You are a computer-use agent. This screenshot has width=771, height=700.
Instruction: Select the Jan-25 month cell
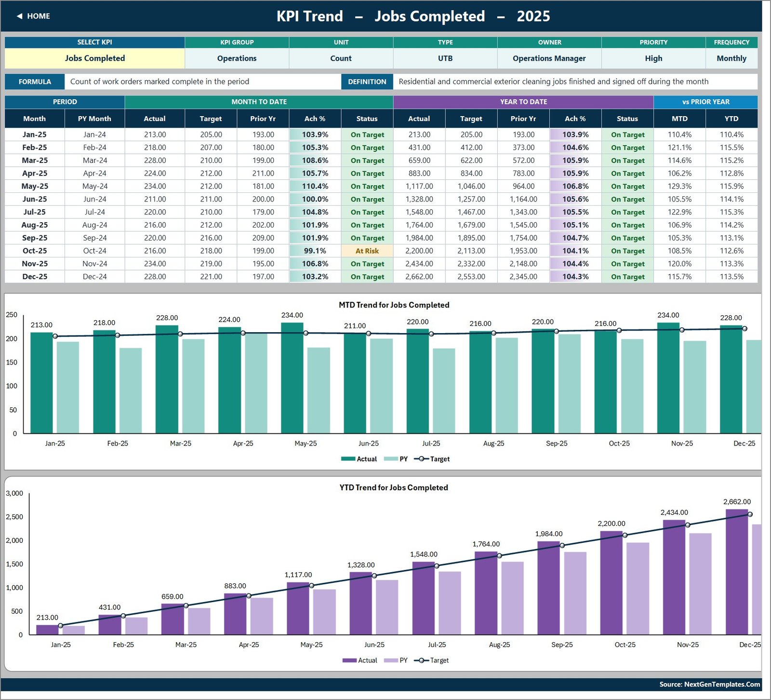[x=35, y=135]
